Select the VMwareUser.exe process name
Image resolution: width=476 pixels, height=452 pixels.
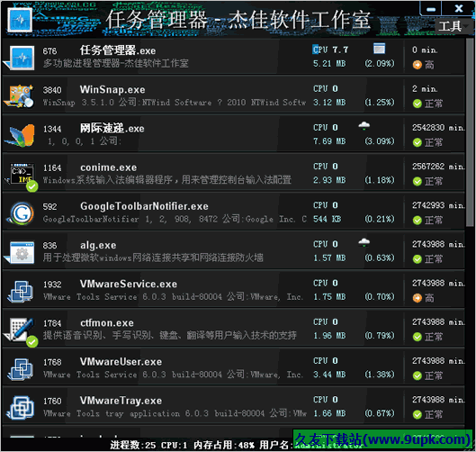click(x=121, y=362)
